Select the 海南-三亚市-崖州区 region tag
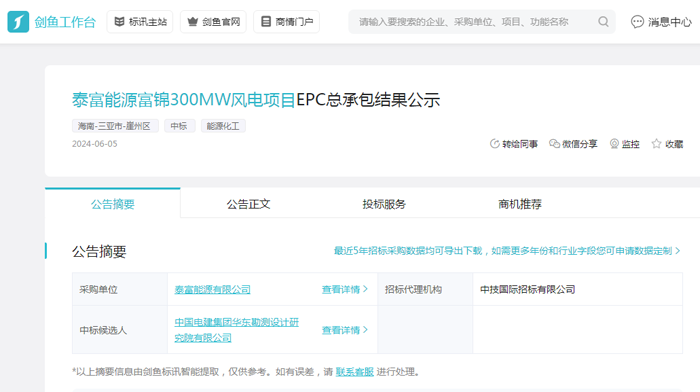 [x=115, y=126]
